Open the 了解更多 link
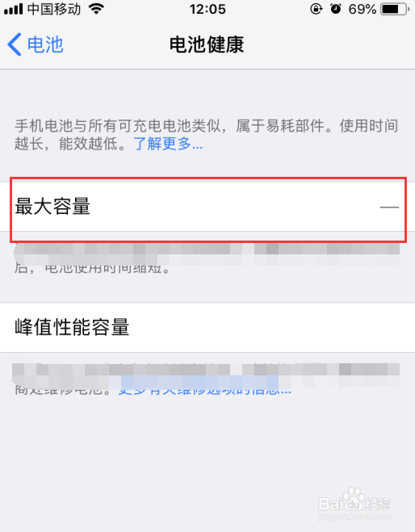 coord(168,144)
